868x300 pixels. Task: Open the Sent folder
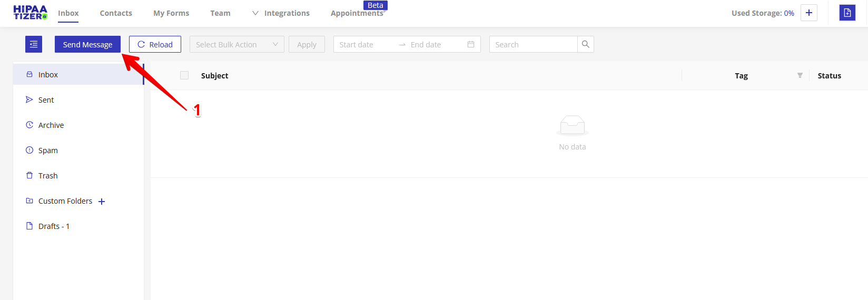point(46,100)
